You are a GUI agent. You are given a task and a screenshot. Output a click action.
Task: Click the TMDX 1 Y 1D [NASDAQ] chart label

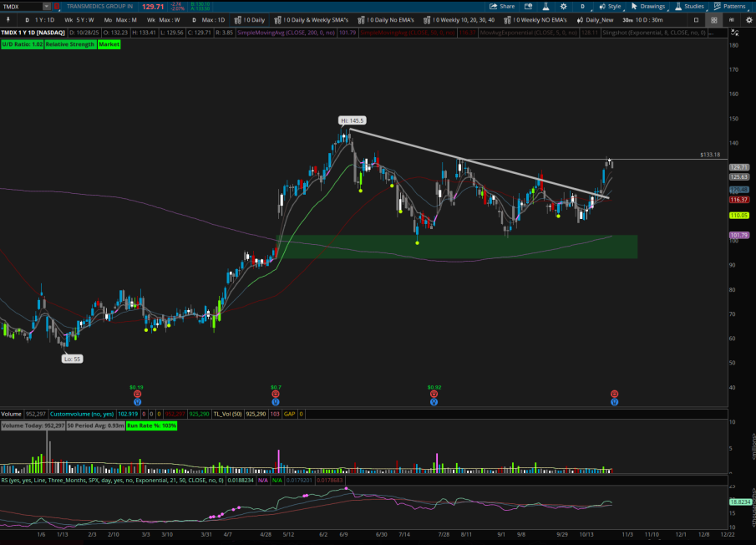point(33,33)
